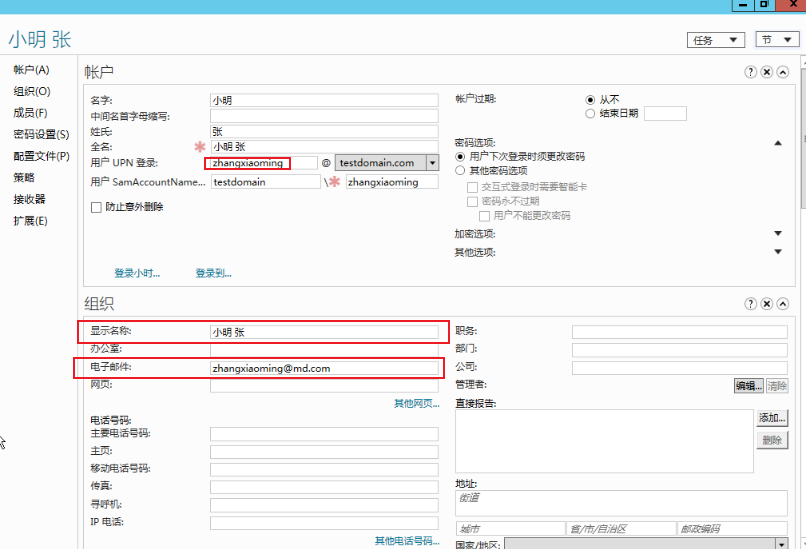Close the 组织 section with X icon
This screenshot has height=549, width=806.
click(x=766, y=304)
